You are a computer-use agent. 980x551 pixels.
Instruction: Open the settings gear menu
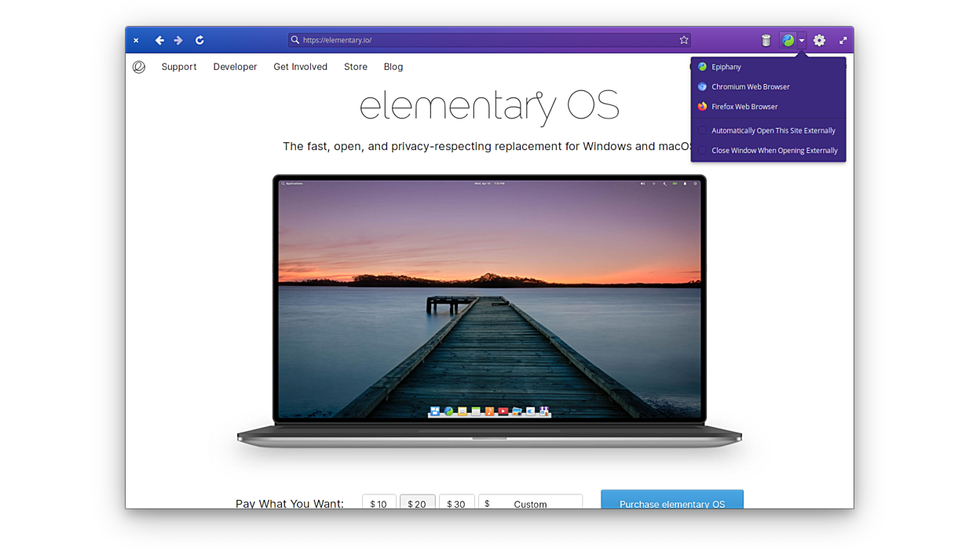pos(819,41)
